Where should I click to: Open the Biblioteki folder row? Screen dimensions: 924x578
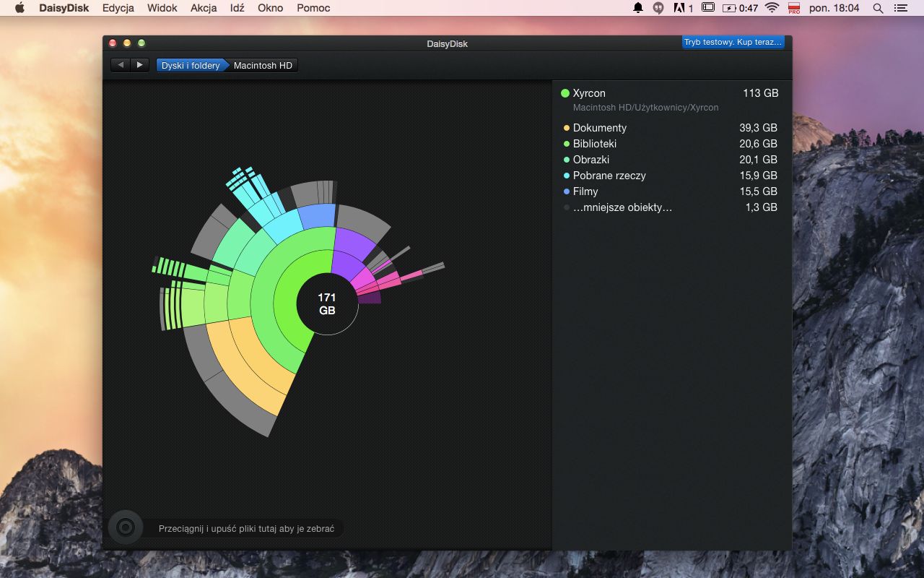[669, 144]
